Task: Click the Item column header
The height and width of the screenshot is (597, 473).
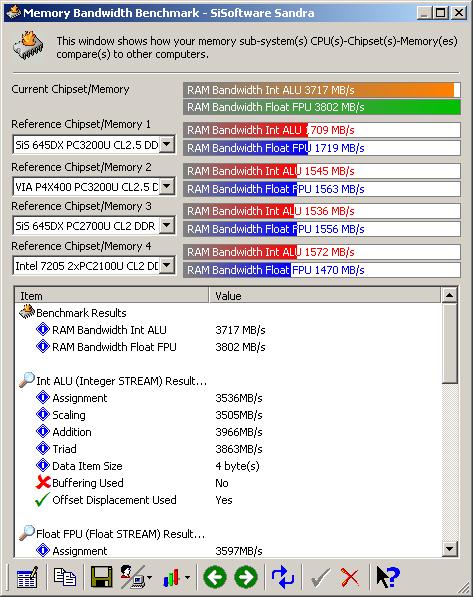Action: click(112, 295)
